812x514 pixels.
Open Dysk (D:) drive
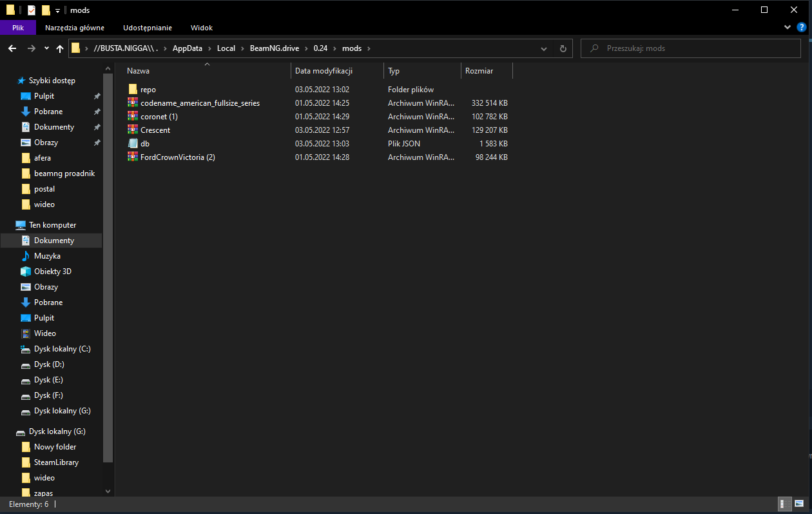click(x=49, y=364)
